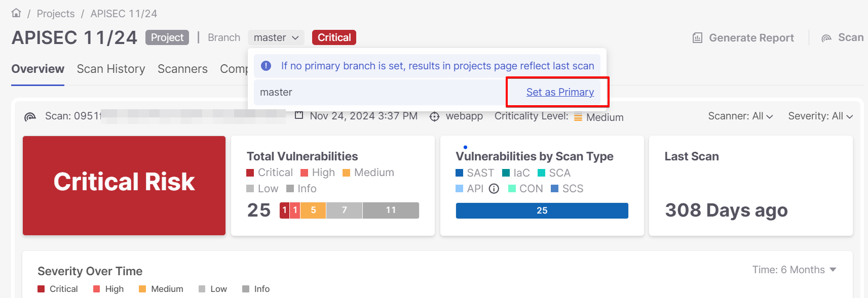Click the home icon in breadcrumb
The image size is (868, 298).
pyautogui.click(x=16, y=13)
